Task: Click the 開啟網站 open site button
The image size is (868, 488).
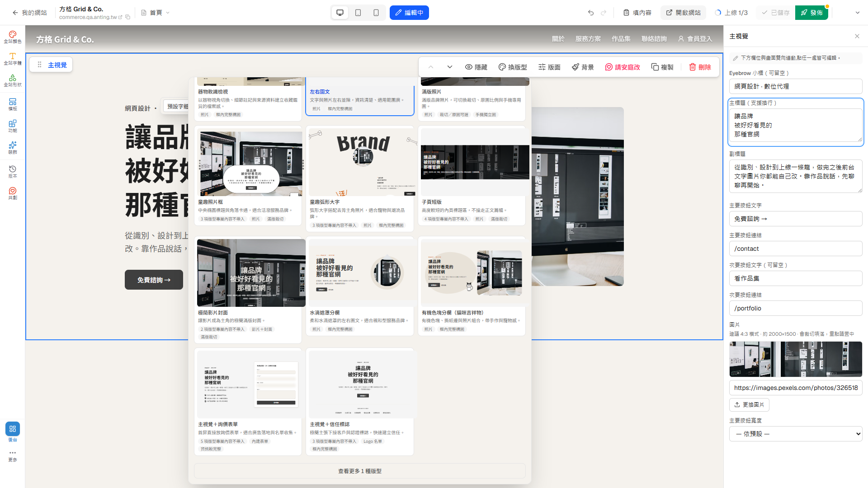Action: (684, 13)
